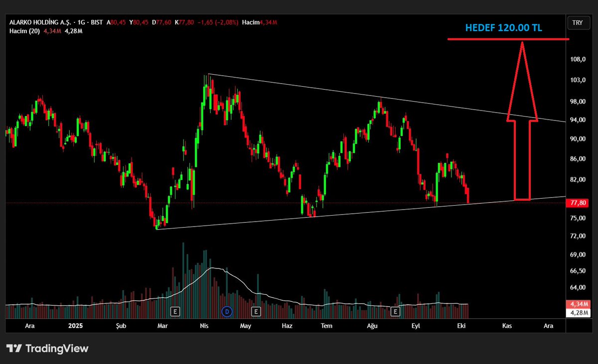
Task: Click the 72,00 price axis label
Action: coord(578,236)
